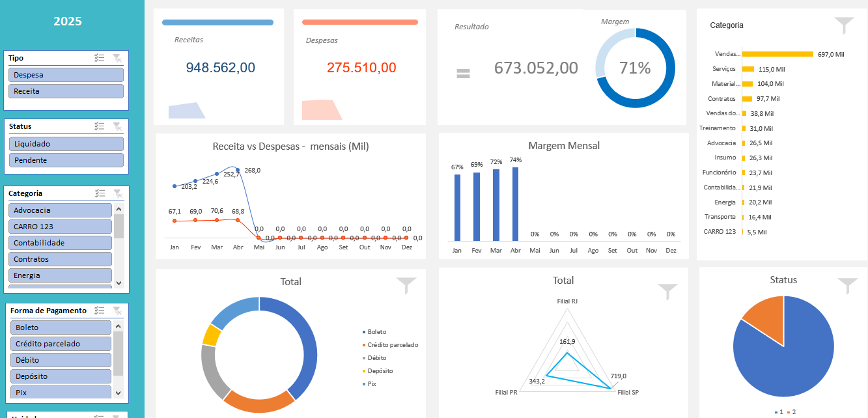Click the multi-select icon in Tipo slicer
This screenshot has width=868, height=418.
click(x=100, y=58)
